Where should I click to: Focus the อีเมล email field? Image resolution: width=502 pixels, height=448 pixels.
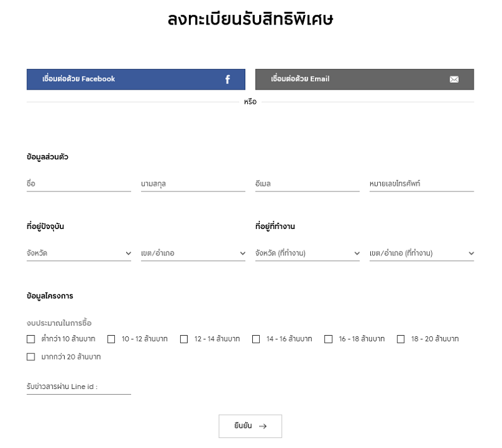[307, 184]
